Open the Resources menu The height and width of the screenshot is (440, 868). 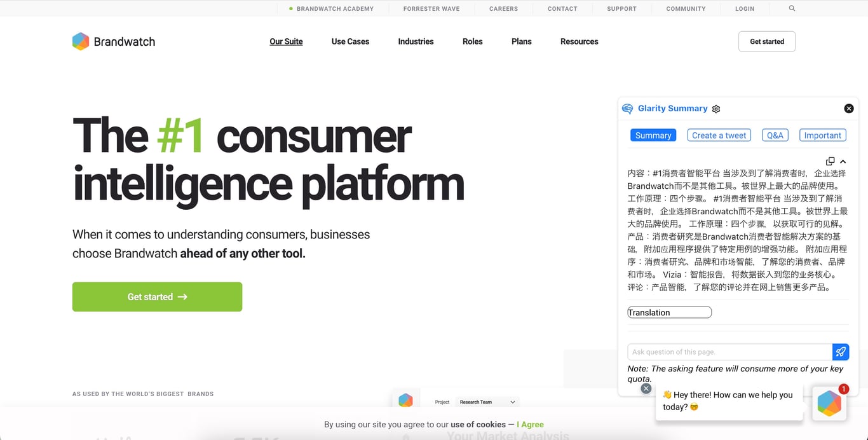point(579,41)
